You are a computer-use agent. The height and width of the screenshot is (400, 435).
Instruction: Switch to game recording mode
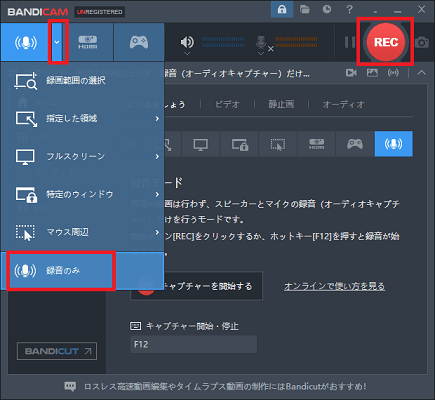click(x=139, y=42)
